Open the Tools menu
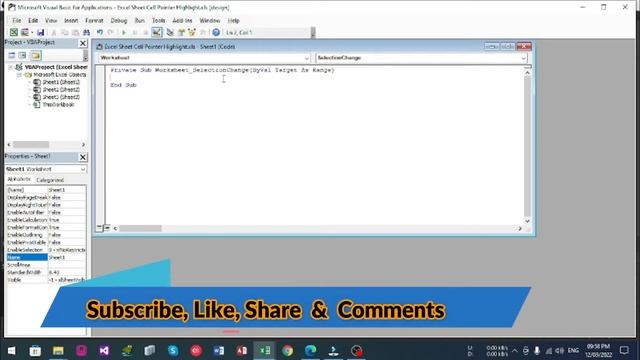The width and height of the screenshot is (640, 360). pos(158,20)
